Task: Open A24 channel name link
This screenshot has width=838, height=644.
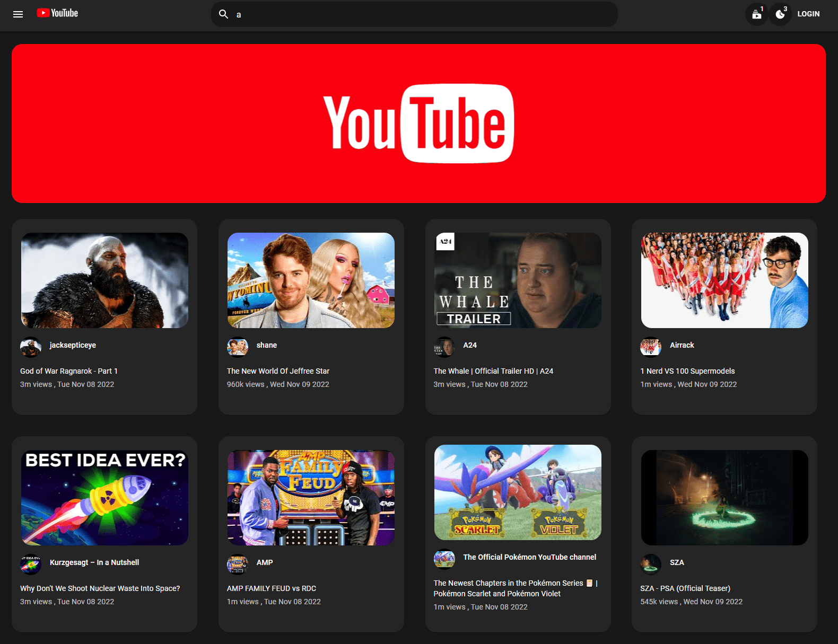Action: click(x=470, y=345)
